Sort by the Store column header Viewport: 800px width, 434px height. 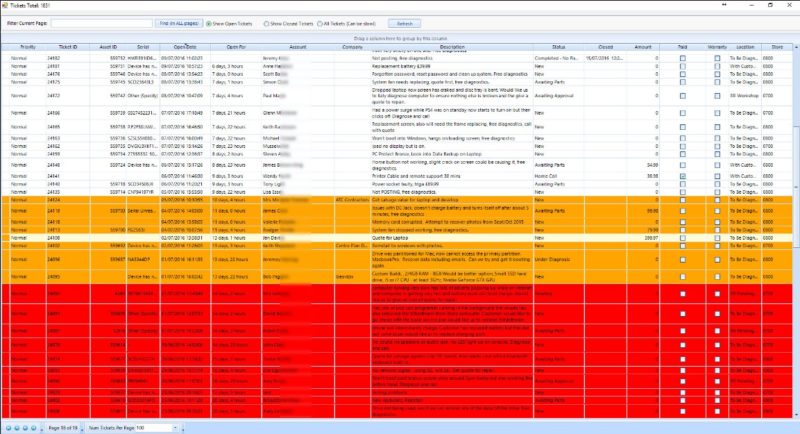(777, 47)
